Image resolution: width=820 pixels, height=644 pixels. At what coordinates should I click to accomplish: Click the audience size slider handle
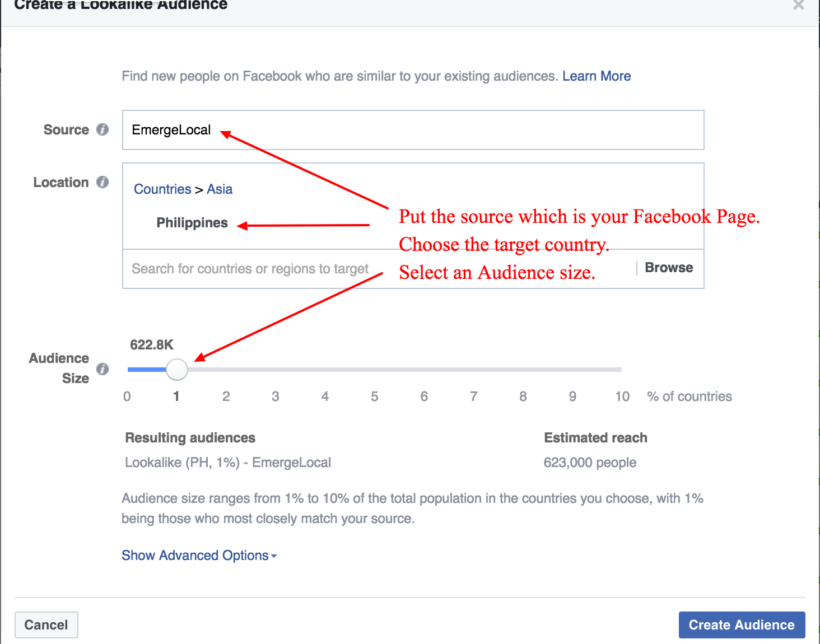pyautogui.click(x=177, y=370)
